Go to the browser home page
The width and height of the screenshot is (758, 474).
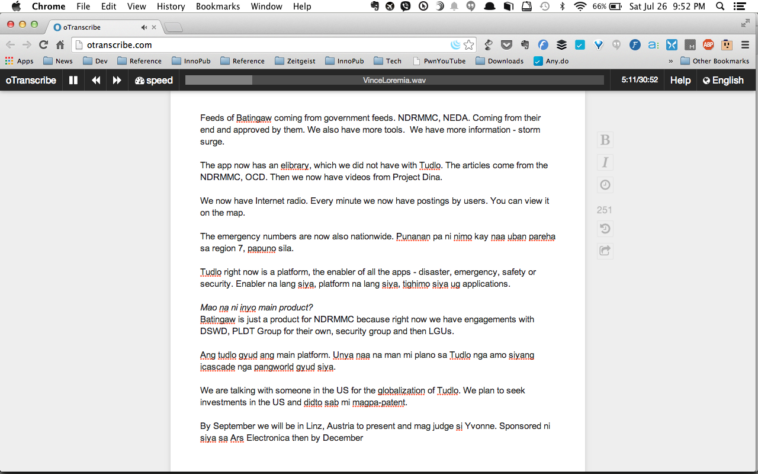(x=60, y=45)
